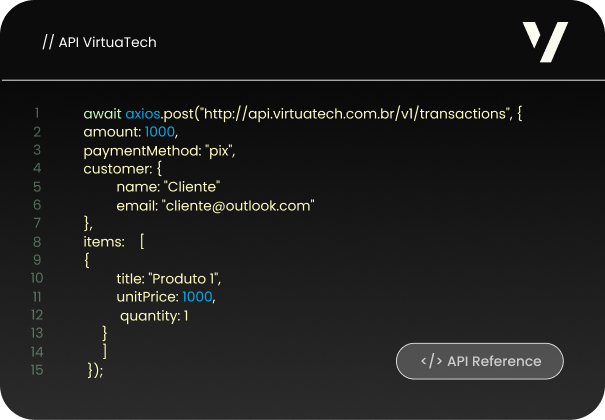
Task: Open the API Reference button
Action: coord(480,361)
